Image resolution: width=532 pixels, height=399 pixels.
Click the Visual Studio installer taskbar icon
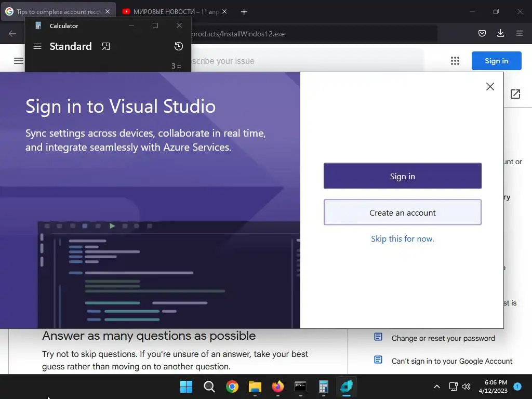click(347, 387)
